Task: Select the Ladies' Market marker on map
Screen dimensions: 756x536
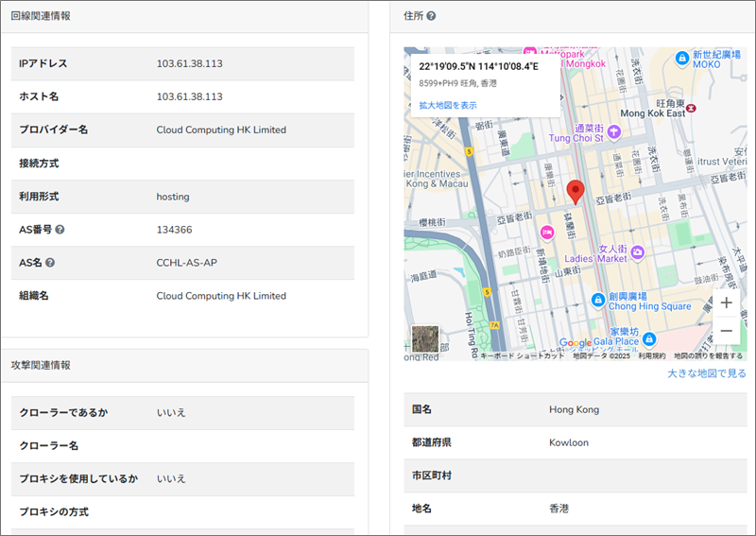Action: 638,251
